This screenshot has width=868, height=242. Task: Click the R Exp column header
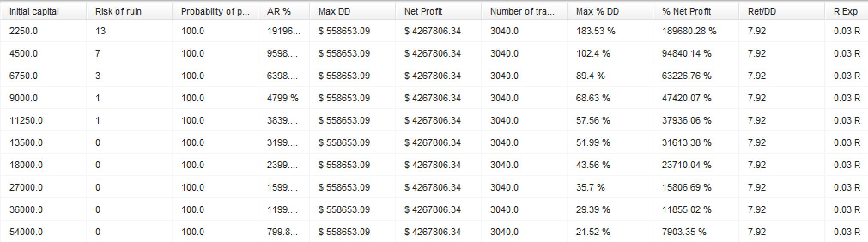coord(846,12)
